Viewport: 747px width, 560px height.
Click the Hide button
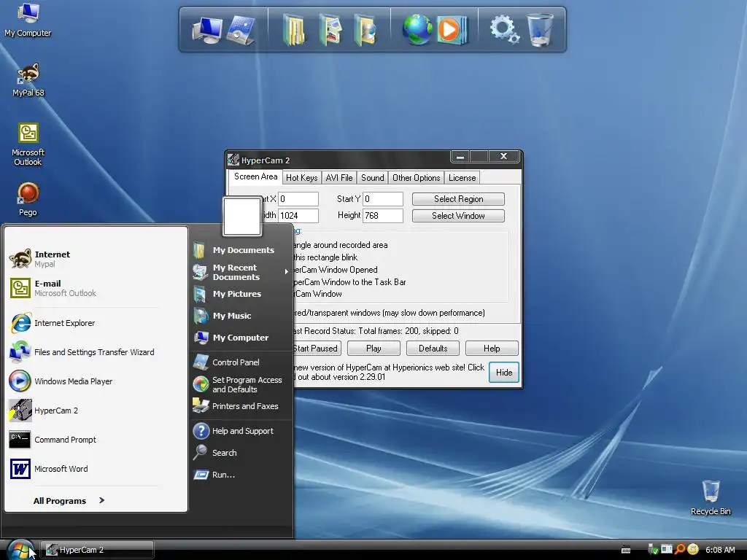tap(503, 373)
